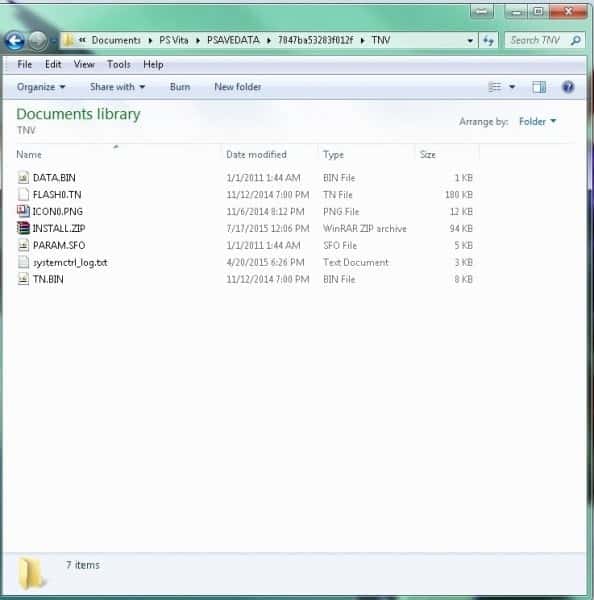The image size is (594, 600).
Task: Click the refresh icon beside address bar
Action: pyautogui.click(x=488, y=40)
